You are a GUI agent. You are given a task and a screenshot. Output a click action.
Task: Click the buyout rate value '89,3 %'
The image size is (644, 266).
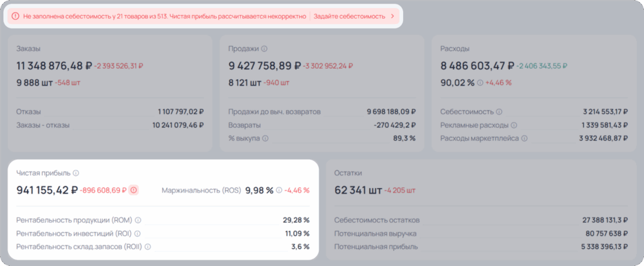click(x=404, y=138)
